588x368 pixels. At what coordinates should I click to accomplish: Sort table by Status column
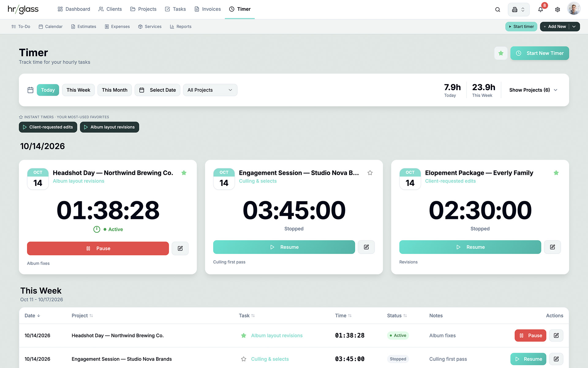click(397, 316)
